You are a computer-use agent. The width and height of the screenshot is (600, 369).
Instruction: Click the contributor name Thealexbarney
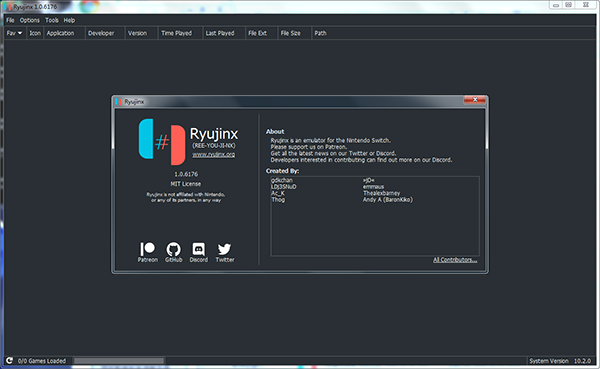point(382,193)
